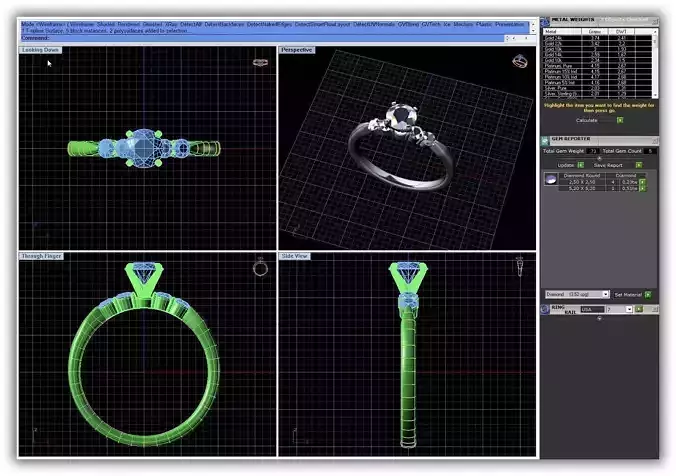The width and height of the screenshot is (676, 476).
Task: Click ring thumbnail in Looking Down viewport
Action: pos(260,63)
